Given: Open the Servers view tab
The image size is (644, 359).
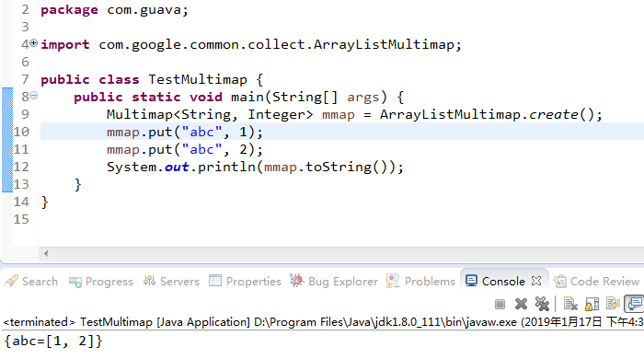Looking at the screenshot, I should [171, 282].
